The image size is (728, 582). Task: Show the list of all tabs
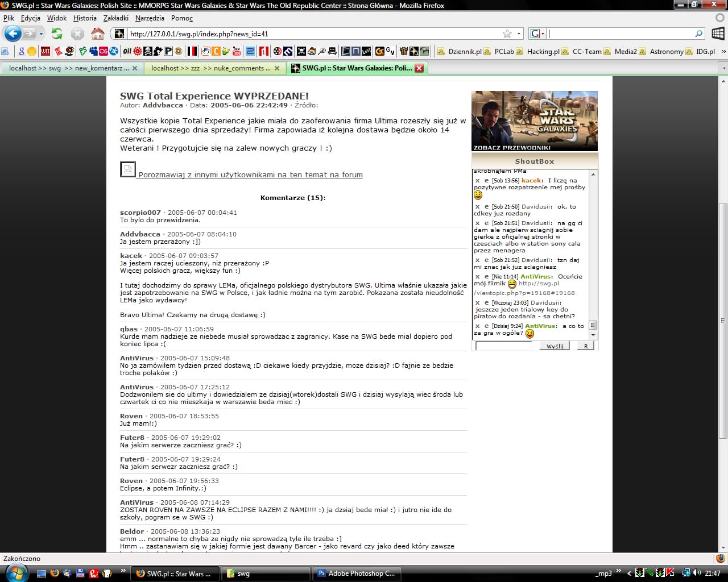click(723, 68)
